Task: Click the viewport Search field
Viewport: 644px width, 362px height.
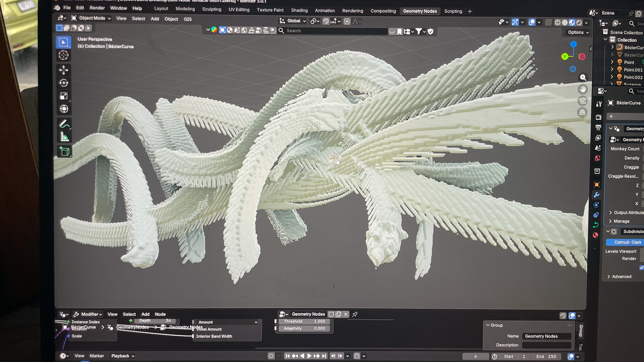Action: tap(333, 31)
